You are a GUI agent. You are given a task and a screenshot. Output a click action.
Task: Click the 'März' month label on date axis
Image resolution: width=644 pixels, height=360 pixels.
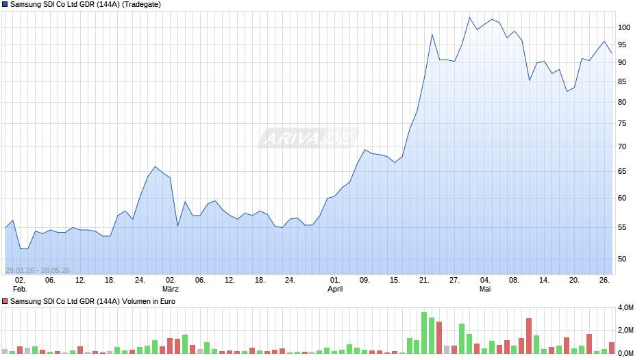[171, 289]
